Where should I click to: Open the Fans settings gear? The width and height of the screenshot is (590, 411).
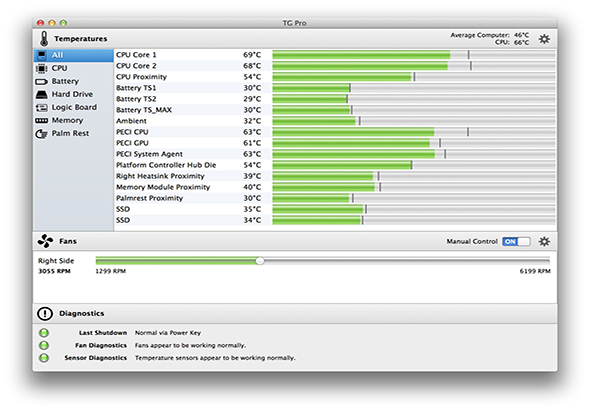(x=544, y=241)
